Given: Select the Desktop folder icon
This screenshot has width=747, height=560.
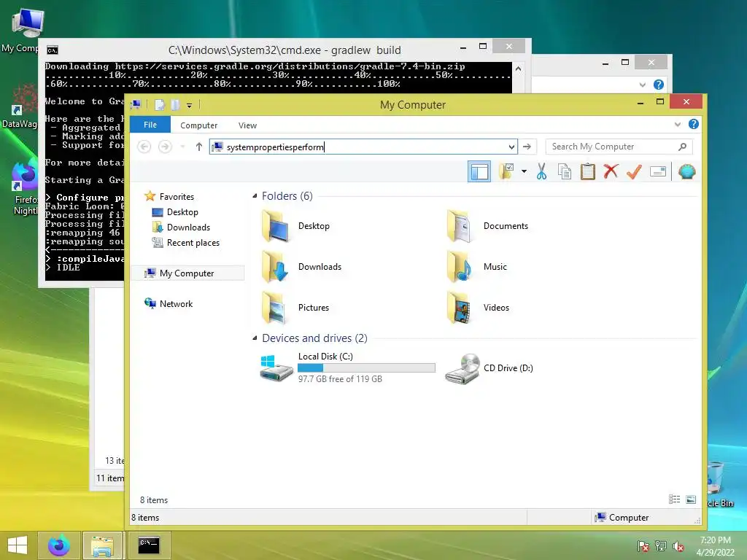Looking at the screenshot, I should pos(275,226).
